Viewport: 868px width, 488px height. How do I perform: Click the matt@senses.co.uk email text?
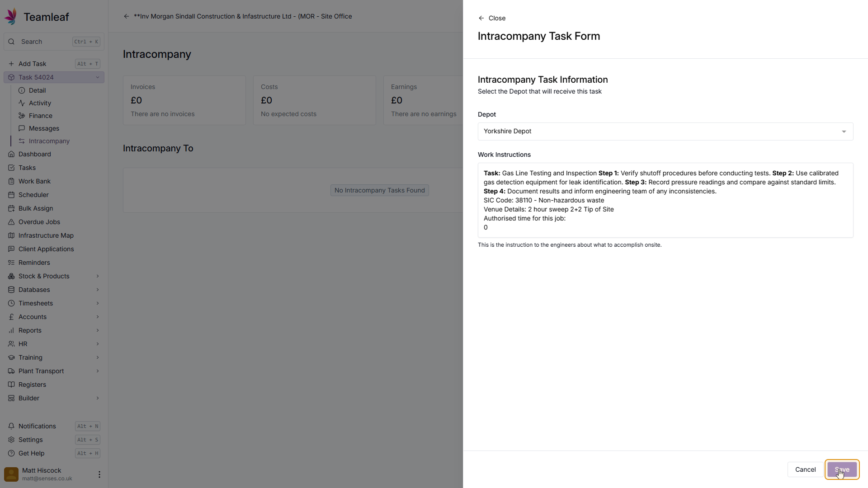point(47,479)
